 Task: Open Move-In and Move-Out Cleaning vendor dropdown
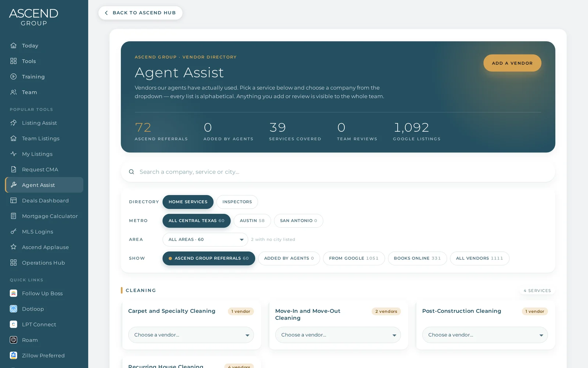[338, 335]
